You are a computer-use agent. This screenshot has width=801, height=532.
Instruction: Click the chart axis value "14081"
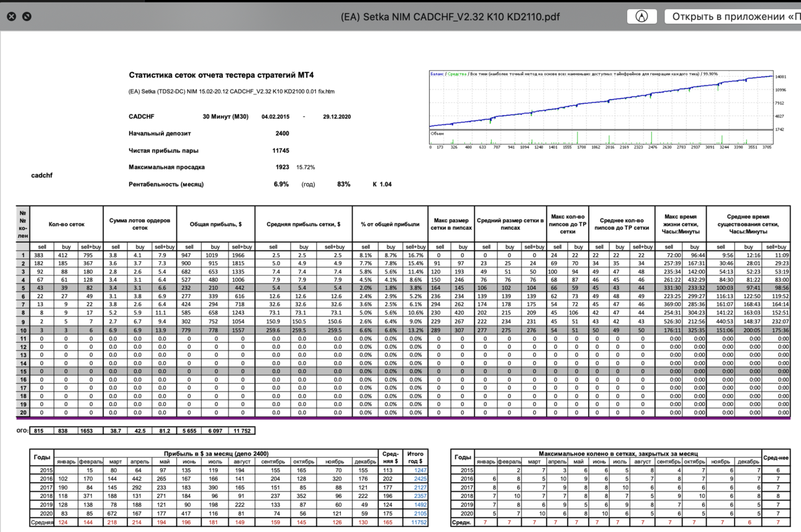(x=781, y=76)
